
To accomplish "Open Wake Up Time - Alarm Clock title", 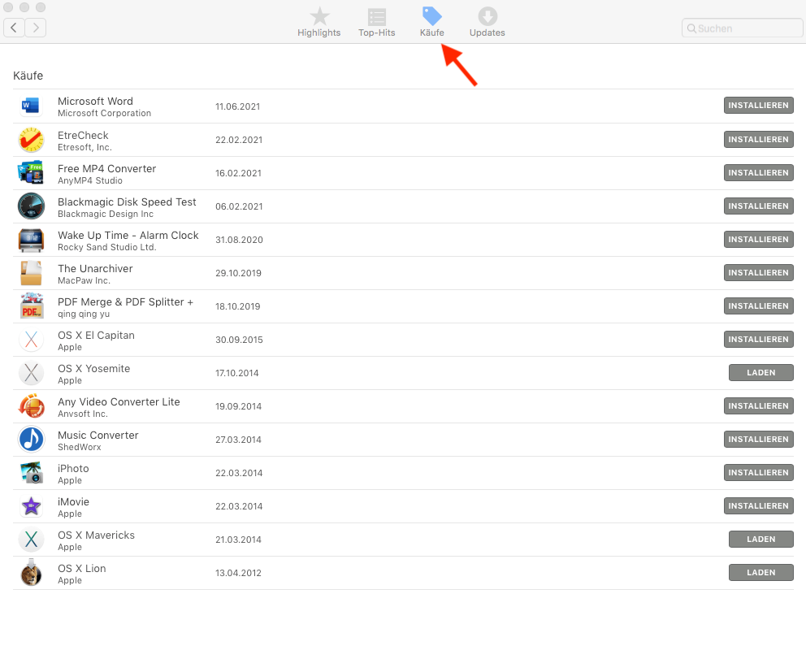I will [x=128, y=236].
